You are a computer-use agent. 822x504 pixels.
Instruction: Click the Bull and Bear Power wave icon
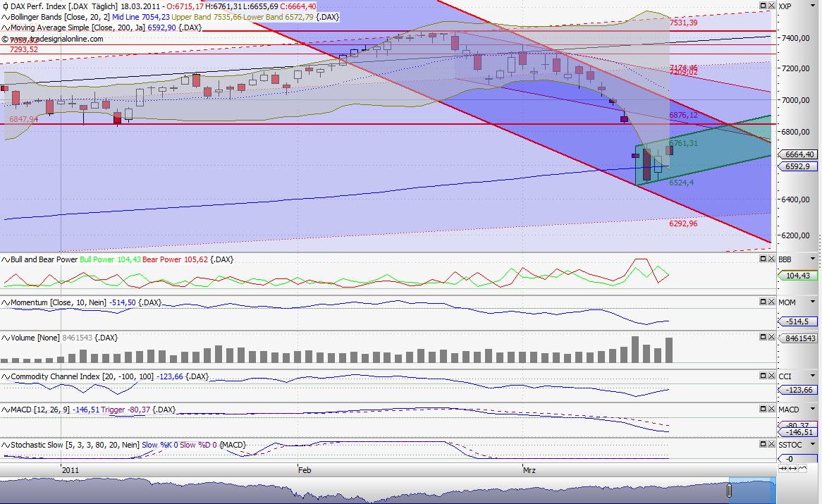6,259
